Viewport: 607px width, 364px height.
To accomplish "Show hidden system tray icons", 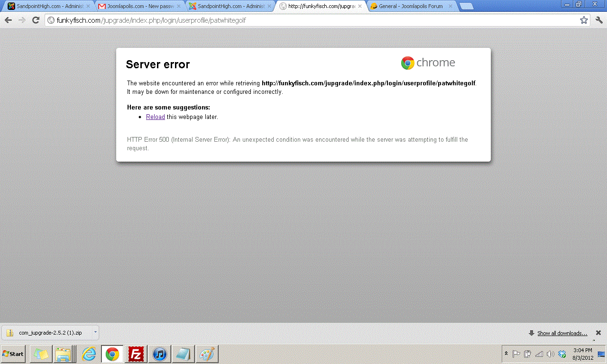I will tap(506, 354).
